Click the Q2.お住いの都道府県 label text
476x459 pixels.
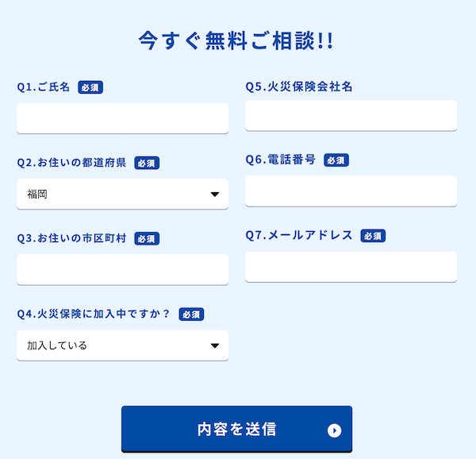click(71, 163)
